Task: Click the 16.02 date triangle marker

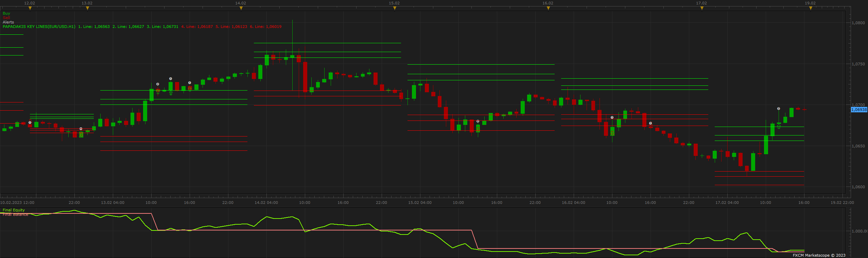Action: (x=548, y=8)
